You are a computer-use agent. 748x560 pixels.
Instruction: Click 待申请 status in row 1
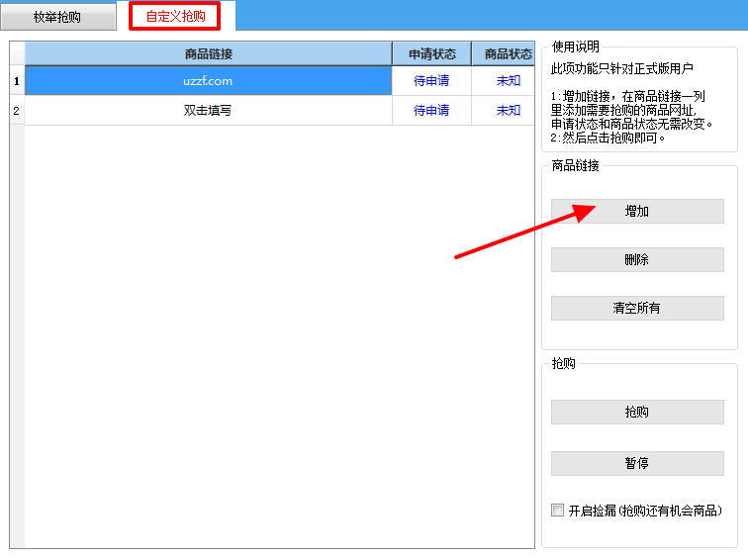[x=431, y=80]
